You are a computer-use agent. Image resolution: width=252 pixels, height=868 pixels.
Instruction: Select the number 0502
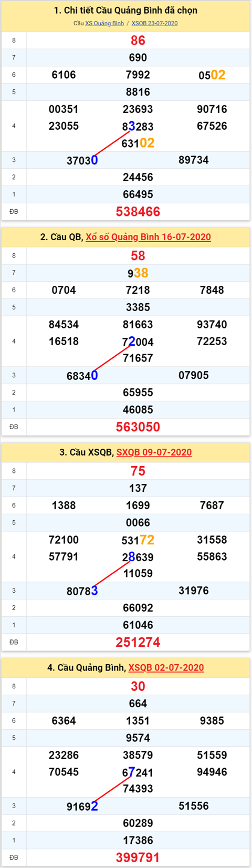[212, 75]
